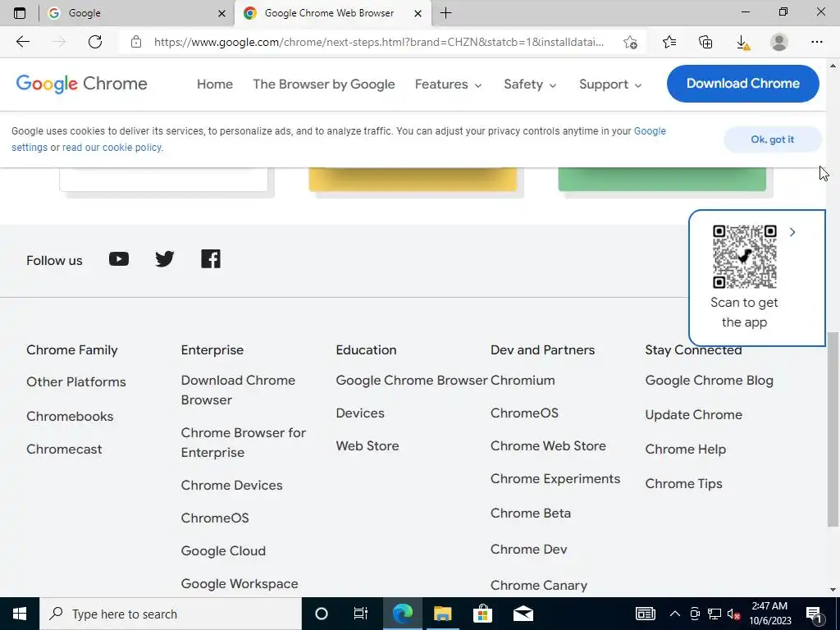The width and height of the screenshot is (840, 630).
Task: Select the Google Chrome Web Browser tab
Action: [332, 13]
